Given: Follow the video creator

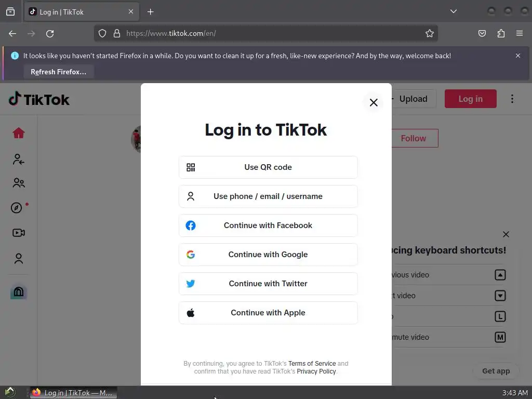Looking at the screenshot, I should pos(415,138).
